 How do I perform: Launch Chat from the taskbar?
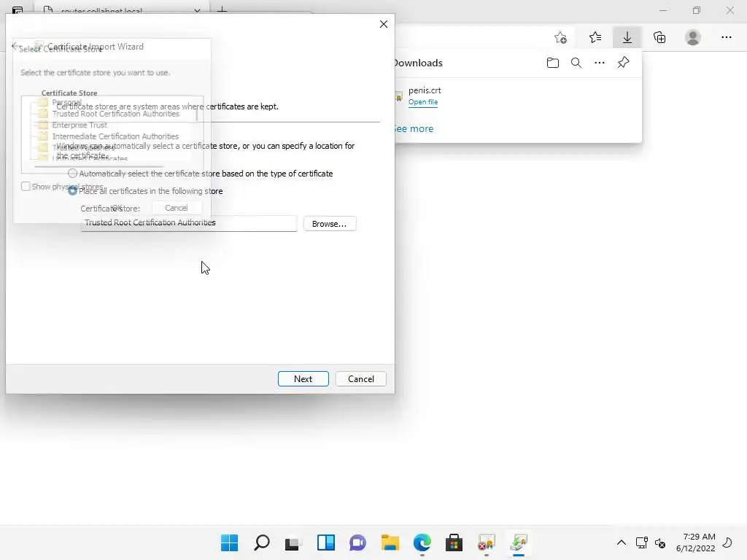pos(357,542)
